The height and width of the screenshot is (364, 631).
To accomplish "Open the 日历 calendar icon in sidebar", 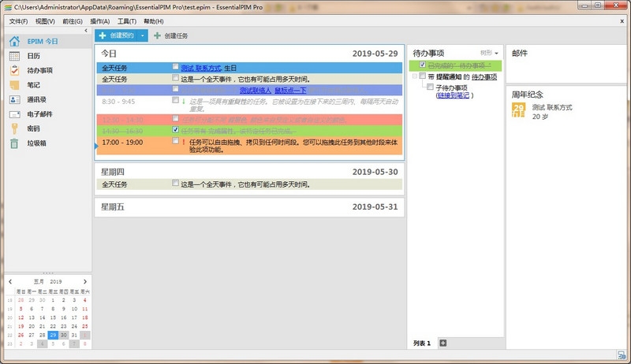I will click(14, 56).
